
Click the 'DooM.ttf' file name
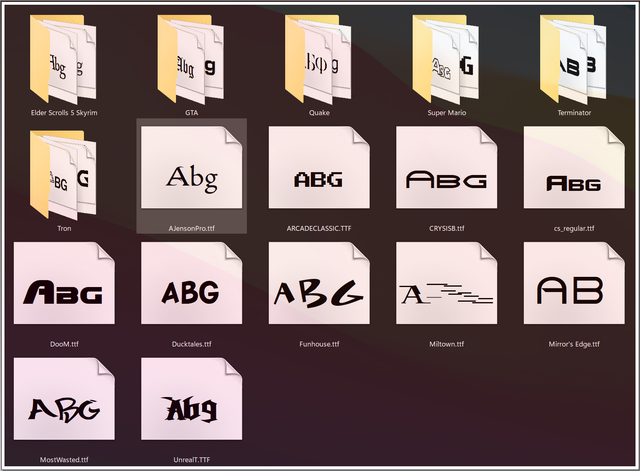coord(64,344)
